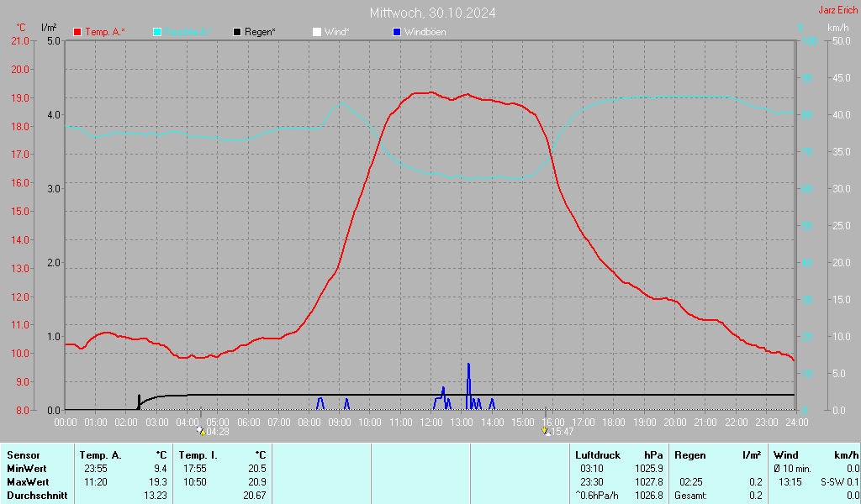861x504 pixels.
Task: Click the Sensor header in the table
Action: [23, 454]
